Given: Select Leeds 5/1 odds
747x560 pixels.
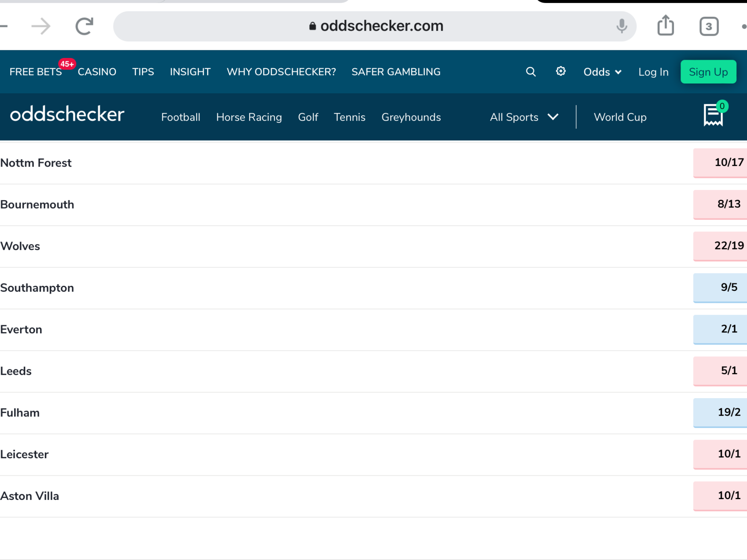Looking at the screenshot, I should tap(720, 370).
